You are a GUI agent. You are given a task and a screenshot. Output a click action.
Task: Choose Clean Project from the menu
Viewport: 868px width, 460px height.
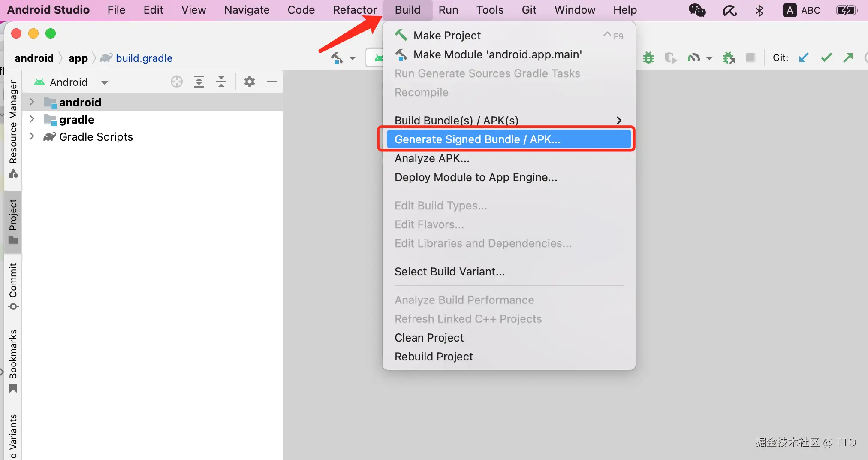509,338
